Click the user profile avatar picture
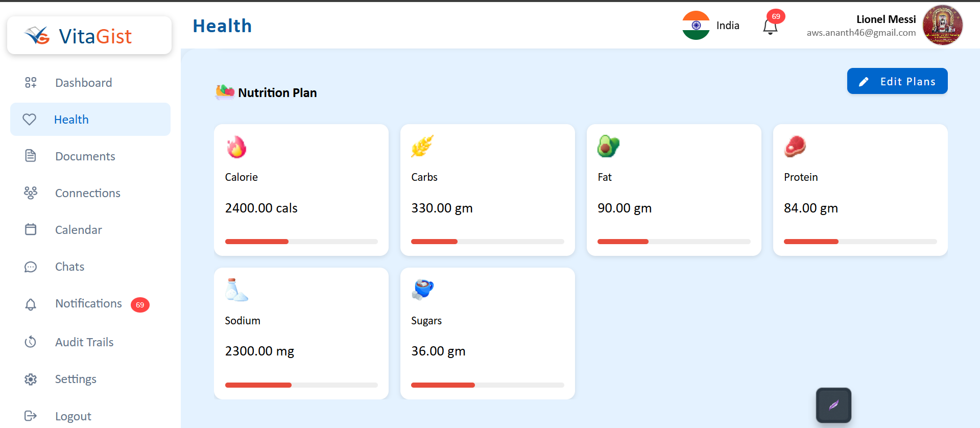This screenshot has height=428, width=980. pos(942,26)
